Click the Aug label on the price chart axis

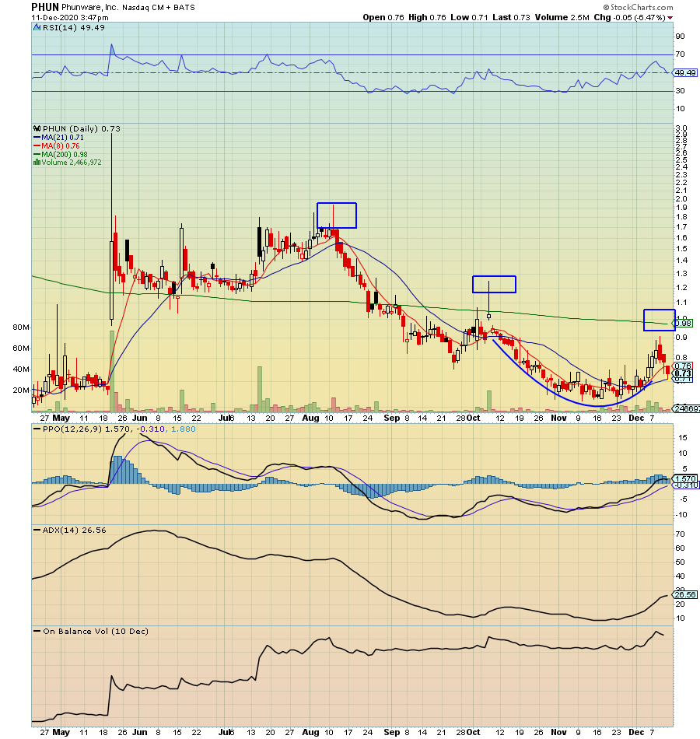pos(310,418)
